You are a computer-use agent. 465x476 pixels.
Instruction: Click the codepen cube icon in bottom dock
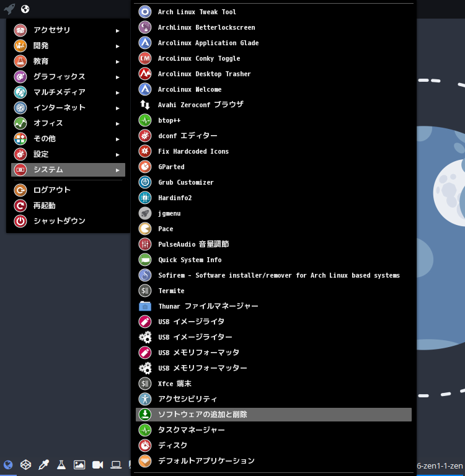[25, 465]
